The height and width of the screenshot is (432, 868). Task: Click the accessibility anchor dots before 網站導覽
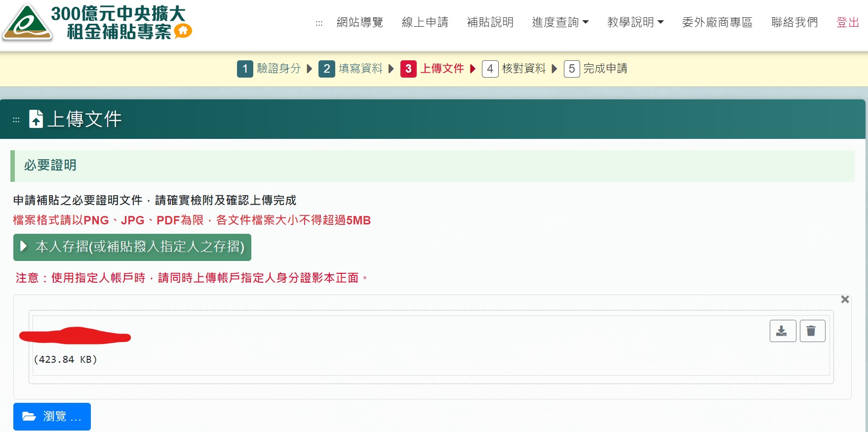coord(319,23)
